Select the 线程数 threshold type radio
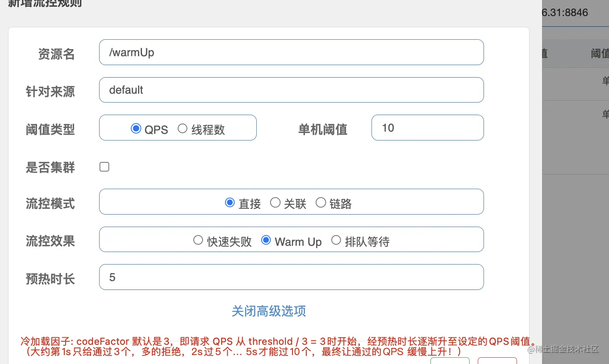 click(182, 128)
